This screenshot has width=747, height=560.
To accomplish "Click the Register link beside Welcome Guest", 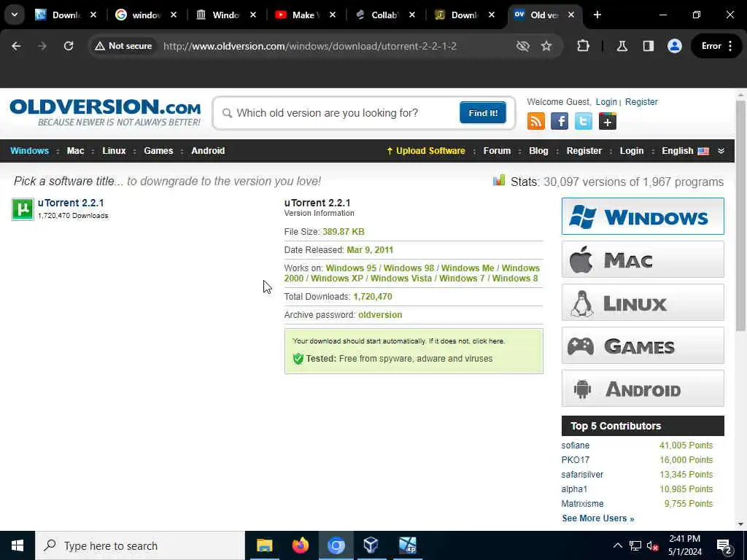I will click(641, 102).
